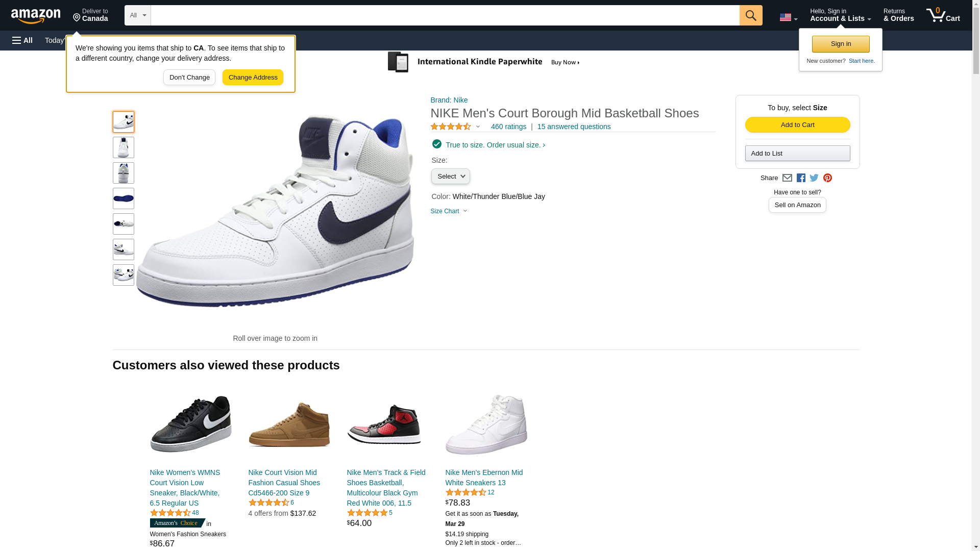
Task: Click in the search text field
Action: 444,15
